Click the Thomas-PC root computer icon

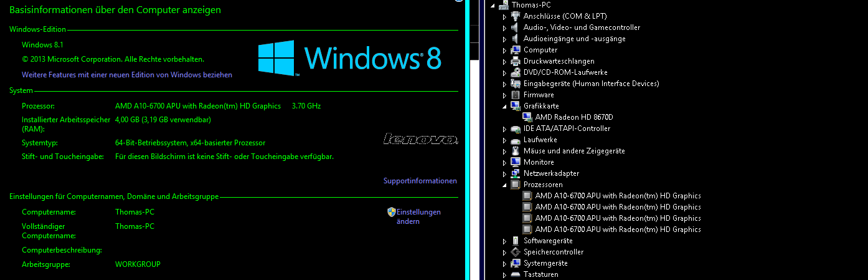coord(503,5)
